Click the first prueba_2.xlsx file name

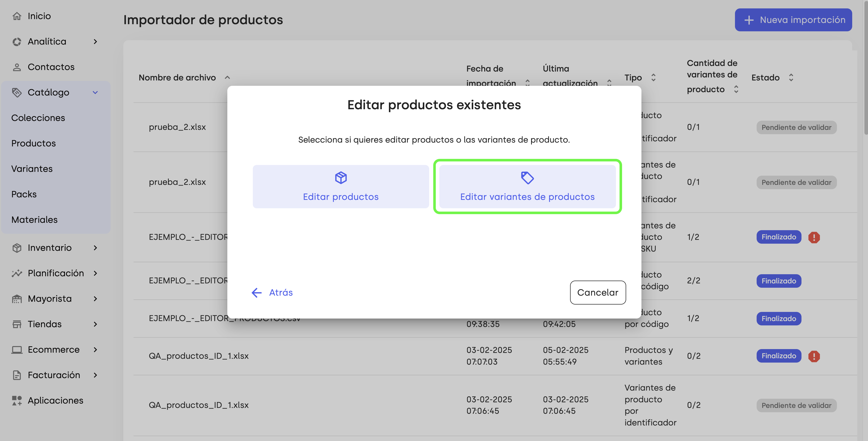click(177, 127)
